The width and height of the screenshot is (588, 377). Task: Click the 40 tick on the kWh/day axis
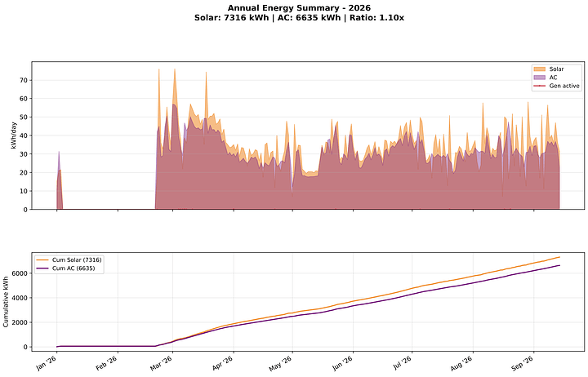(24, 135)
